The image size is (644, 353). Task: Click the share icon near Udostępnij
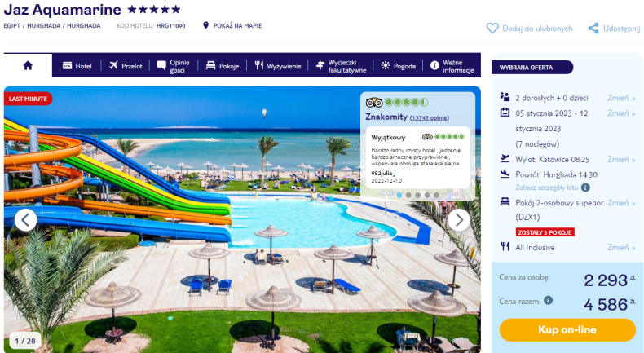pyautogui.click(x=593, y=29)
